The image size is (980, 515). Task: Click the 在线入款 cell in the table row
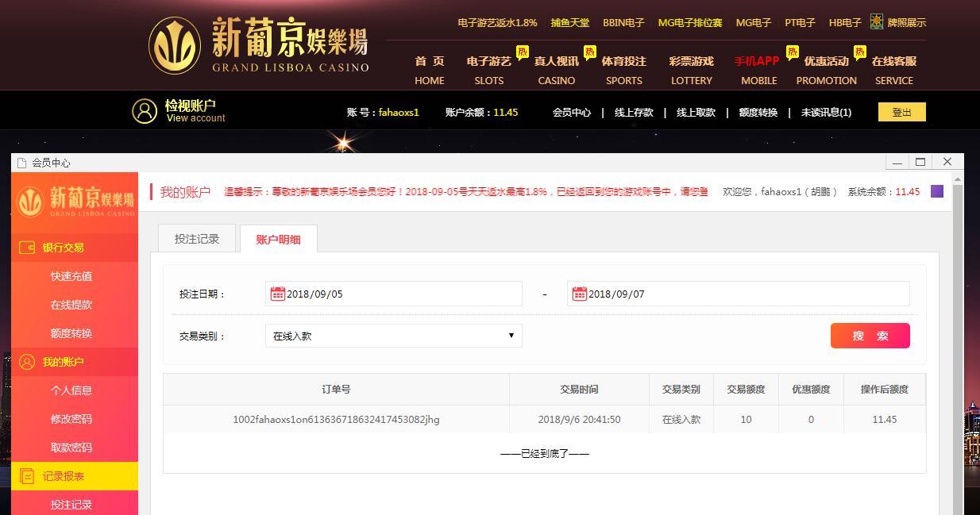point(681,419)
